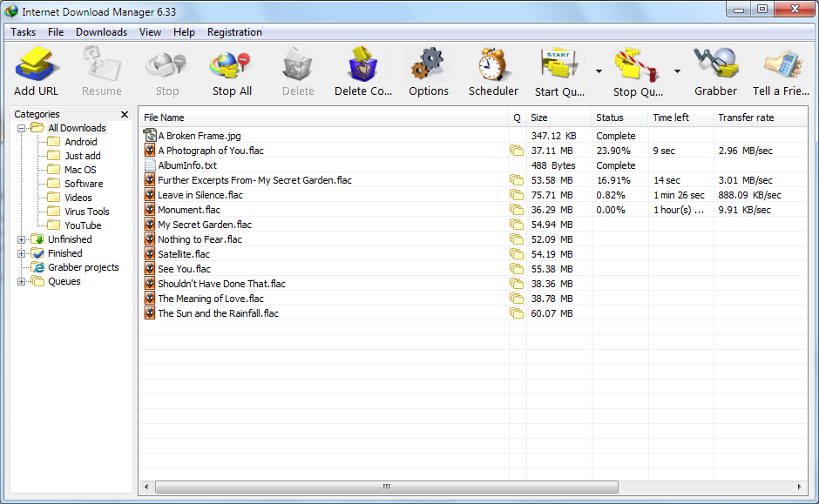Open the Downloads menu
Image resolution: width=819 pixels, height=504 pixels.
[101, 32]
